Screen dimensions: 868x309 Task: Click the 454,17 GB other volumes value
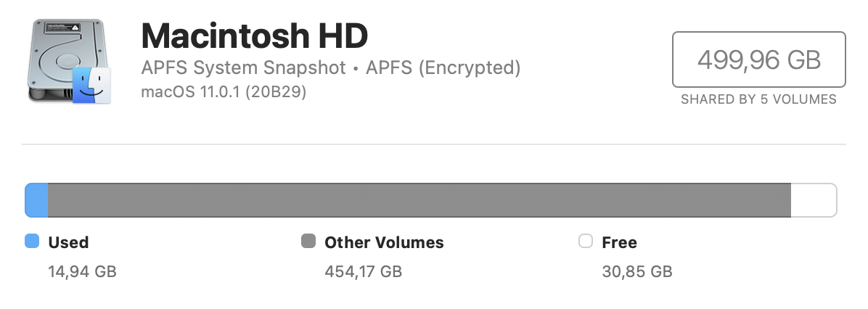point(363,272)
